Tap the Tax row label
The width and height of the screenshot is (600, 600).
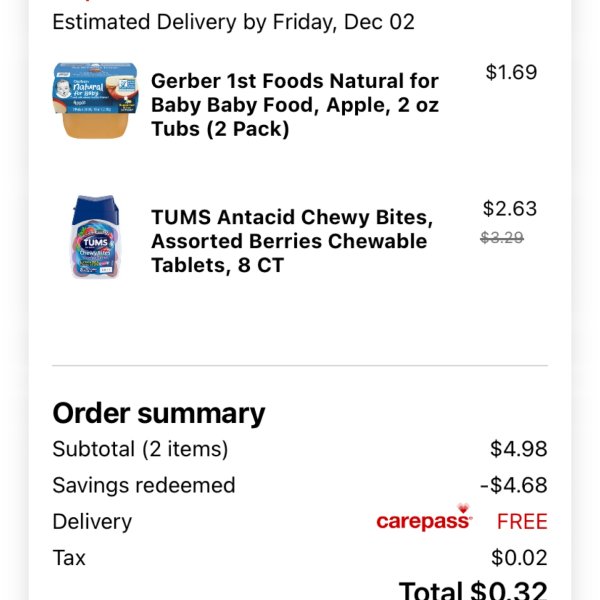pos(69,558)
